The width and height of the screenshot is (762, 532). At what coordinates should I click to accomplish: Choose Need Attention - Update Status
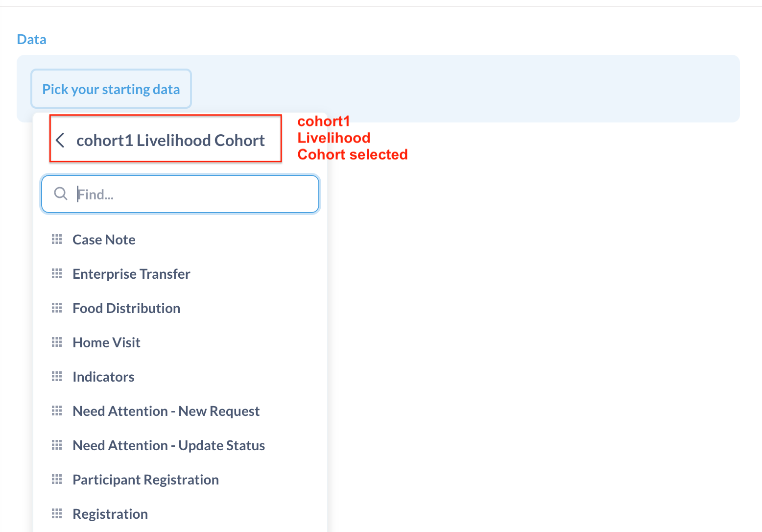[168, 445]
